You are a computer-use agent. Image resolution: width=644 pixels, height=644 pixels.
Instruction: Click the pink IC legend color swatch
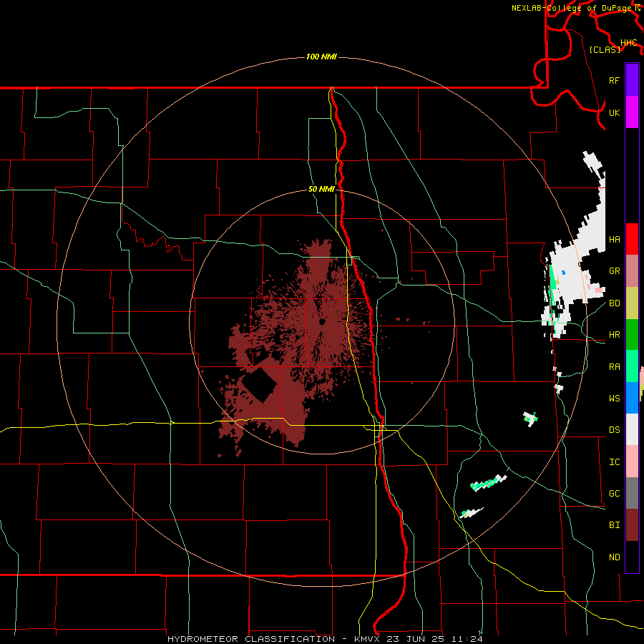(632, 462)
